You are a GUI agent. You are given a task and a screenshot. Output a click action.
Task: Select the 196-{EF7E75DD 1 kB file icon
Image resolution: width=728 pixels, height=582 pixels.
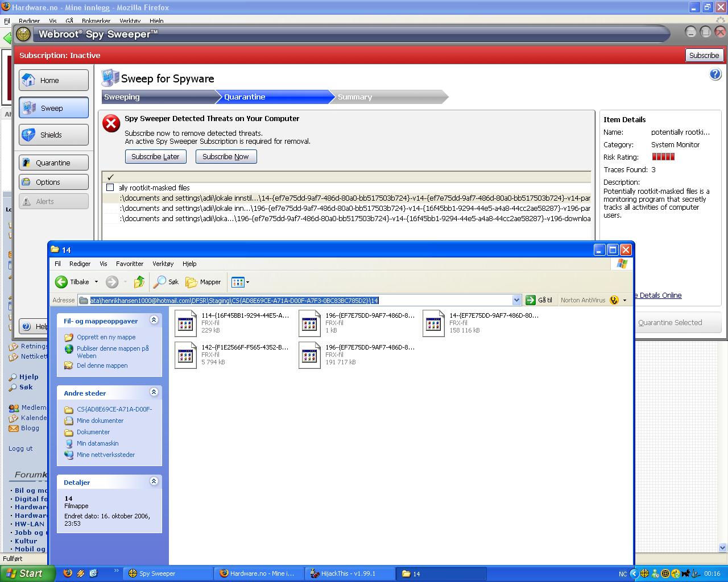(309, 323)
